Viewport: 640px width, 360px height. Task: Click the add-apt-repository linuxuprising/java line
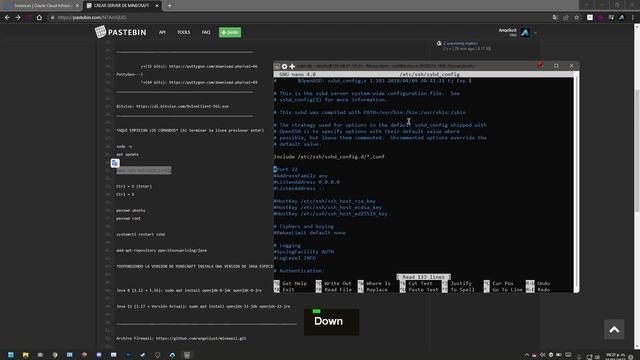161,250
